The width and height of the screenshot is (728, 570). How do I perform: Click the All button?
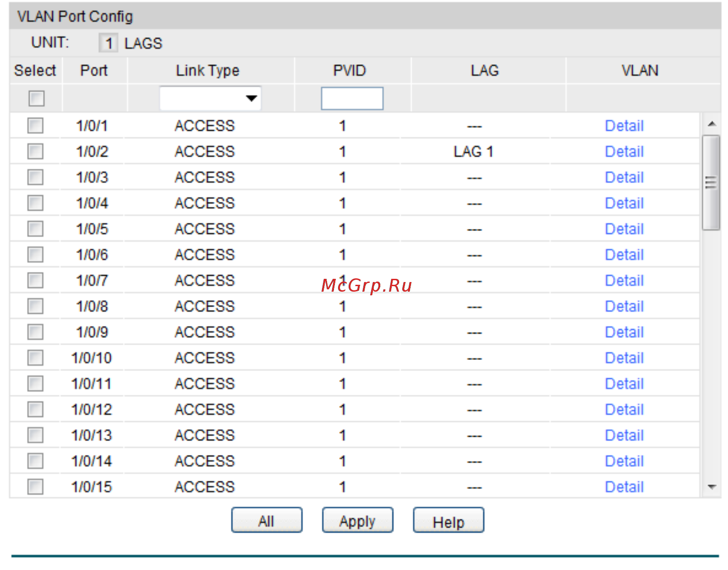[x=267, y=520]
